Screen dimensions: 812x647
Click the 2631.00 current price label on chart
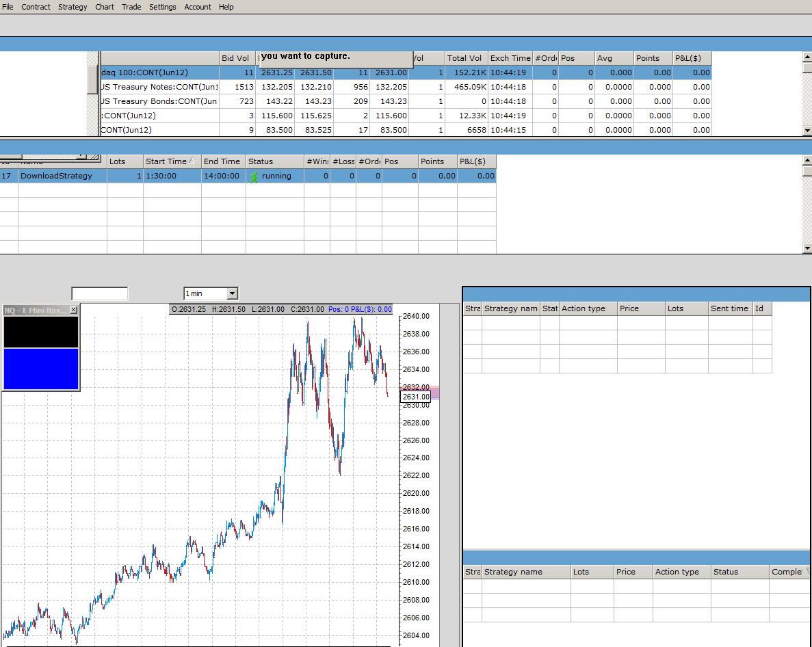click(x=416, y=397)
